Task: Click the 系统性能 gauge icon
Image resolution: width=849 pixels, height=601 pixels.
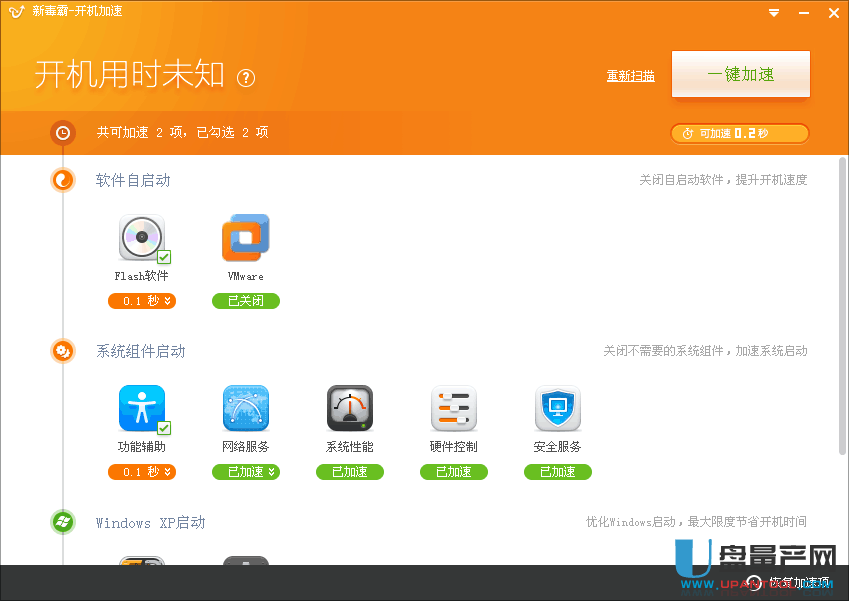Action: (349, 408)
